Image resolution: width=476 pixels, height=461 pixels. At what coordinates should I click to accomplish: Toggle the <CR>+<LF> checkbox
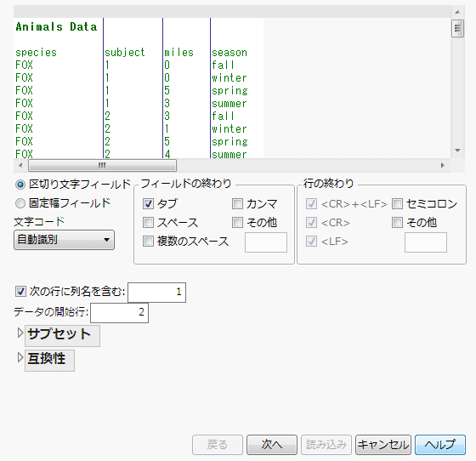311,203
